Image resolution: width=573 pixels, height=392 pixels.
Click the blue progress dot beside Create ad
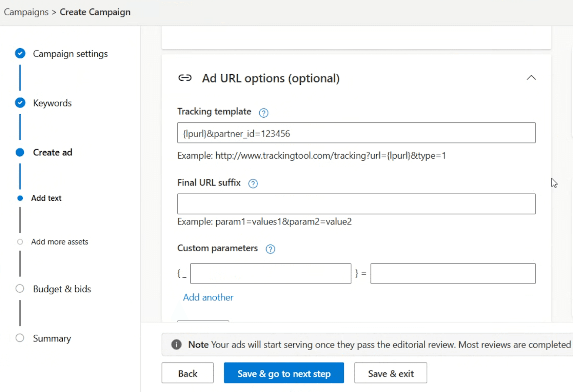click(x=20, y=152)
